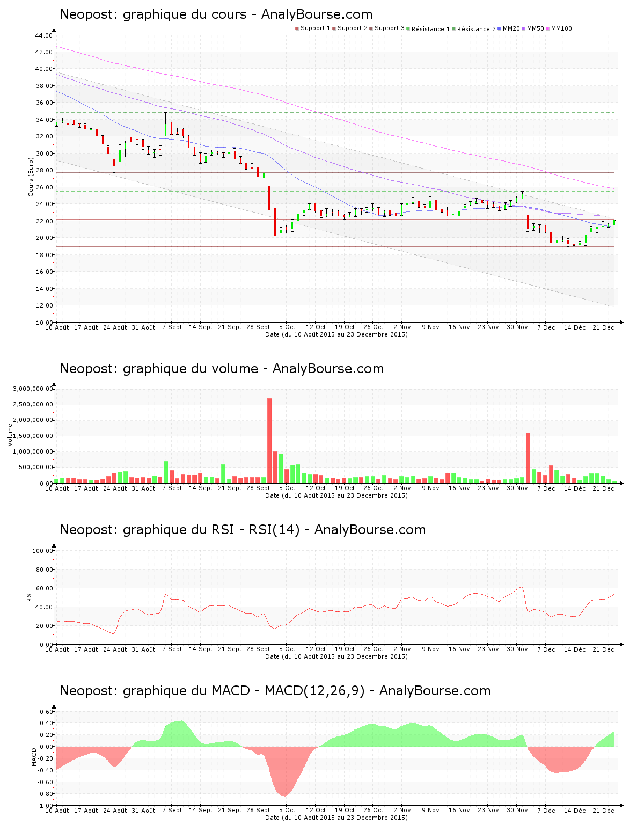Click the 'Cours (Euro)' y-axis label
This screenshot has height=832, width=644.
(x=31, y=177)
